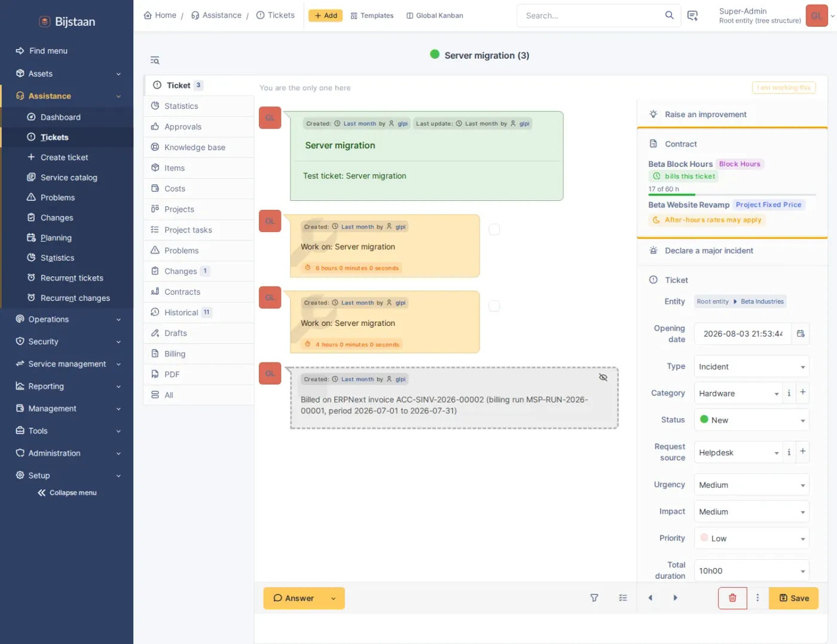Open the Type dropdown showing Incident
Screen dimensions: 837x644
[752, 367]
